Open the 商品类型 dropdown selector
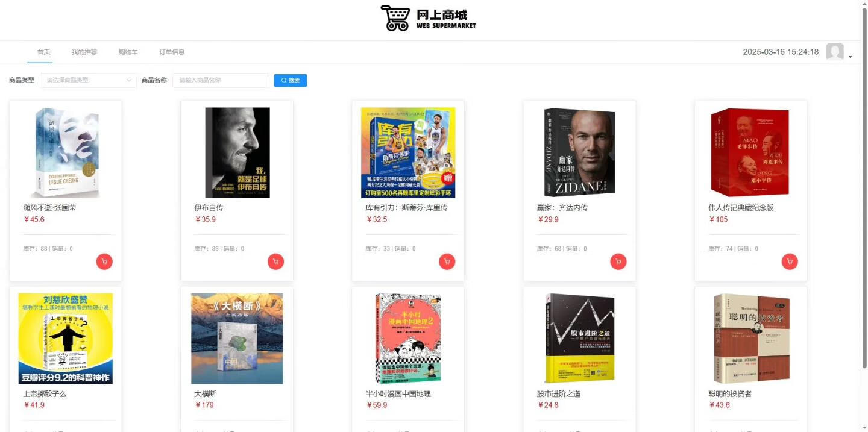Image resolution: width=868 pixels, height=432 pixels. (88, 80)
